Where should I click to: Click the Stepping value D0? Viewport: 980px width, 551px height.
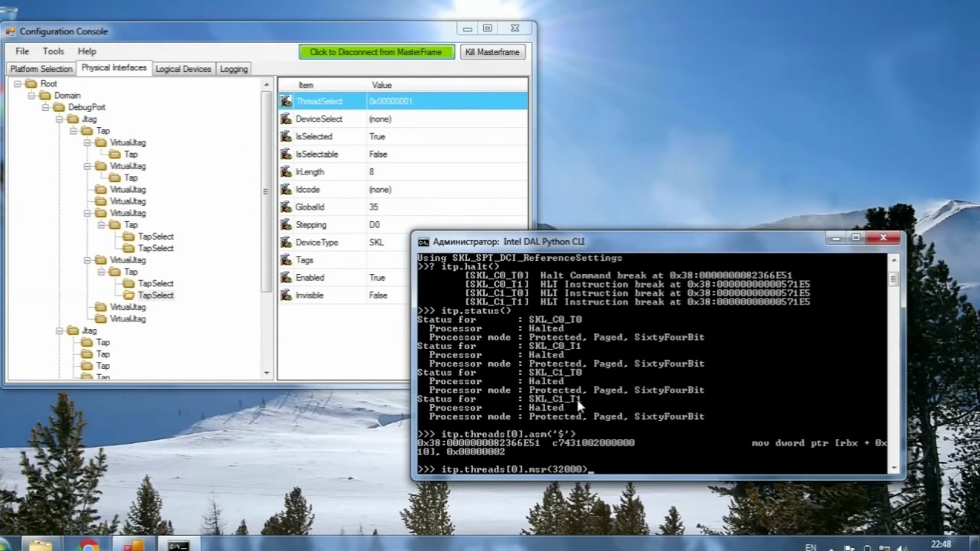(x=374, y=224)
